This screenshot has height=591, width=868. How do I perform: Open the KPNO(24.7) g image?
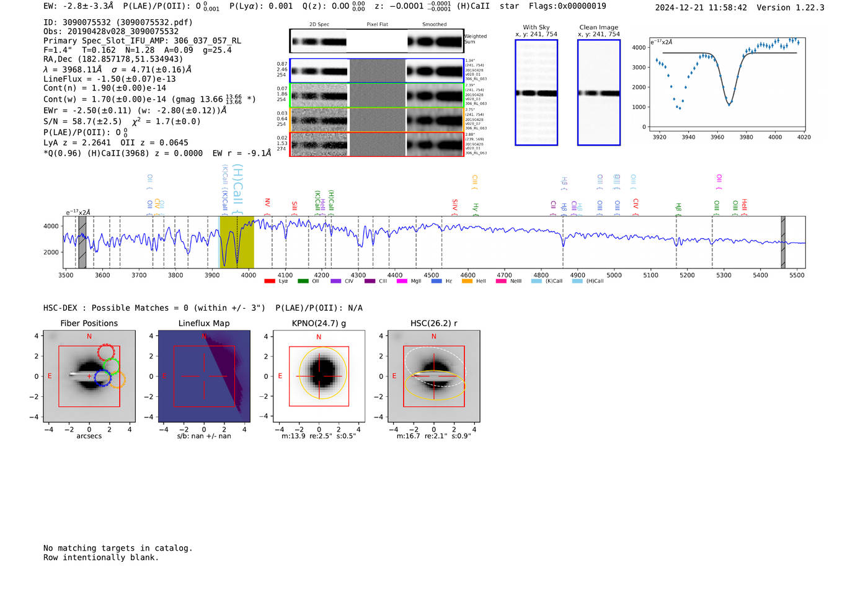pos(319,376)
